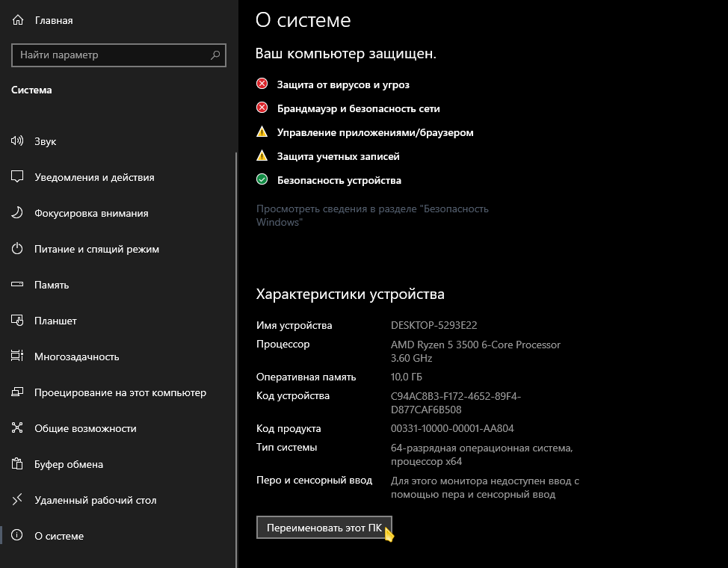
Task: Click the search magnifier icon
Action: [215, 55]
